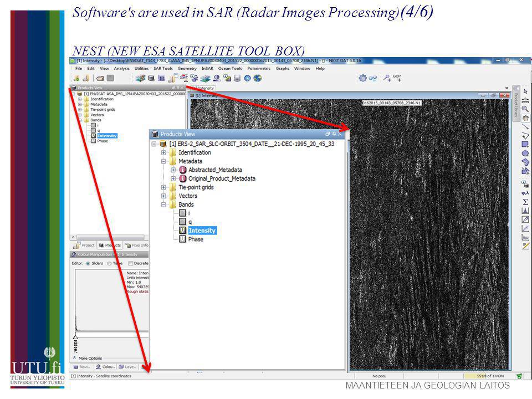Select the draw rectangle tool

(525, 145)
